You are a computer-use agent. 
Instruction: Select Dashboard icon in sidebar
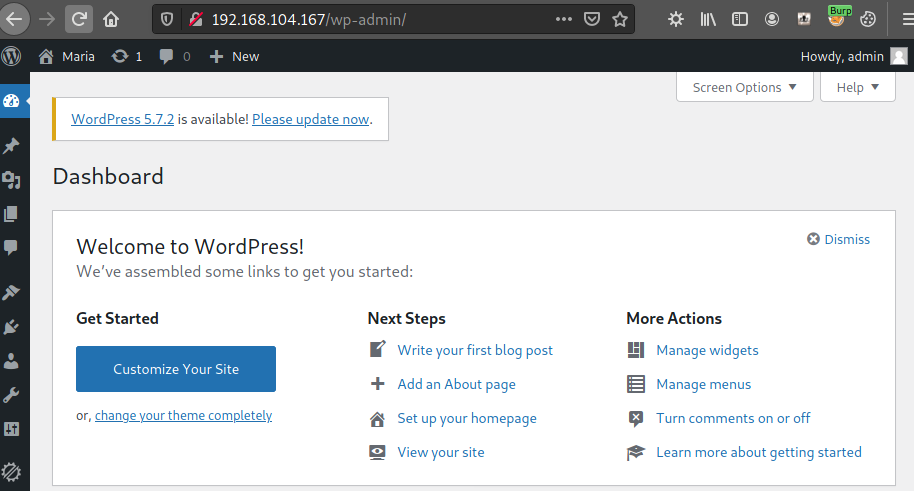pyautogui.click(x=12, y=101)
